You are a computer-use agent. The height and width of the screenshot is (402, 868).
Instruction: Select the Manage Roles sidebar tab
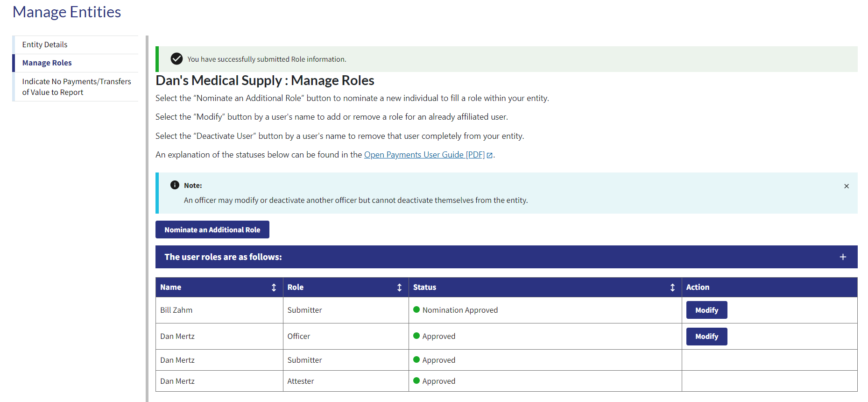tap(47, 63)
